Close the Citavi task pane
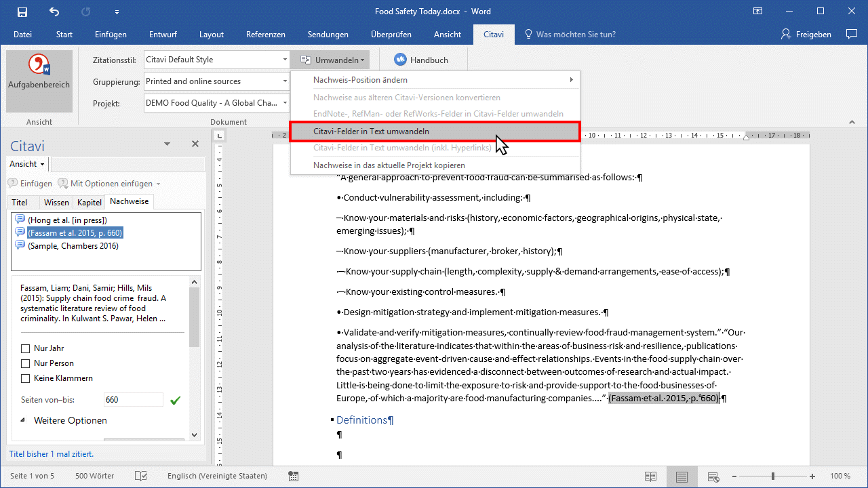 [195, 144]
